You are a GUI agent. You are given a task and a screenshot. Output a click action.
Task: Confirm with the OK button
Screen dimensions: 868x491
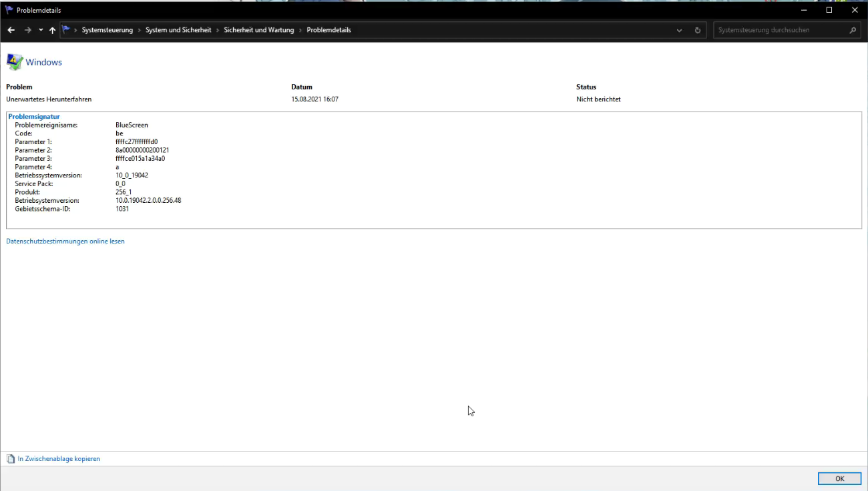tap(839, 478)
